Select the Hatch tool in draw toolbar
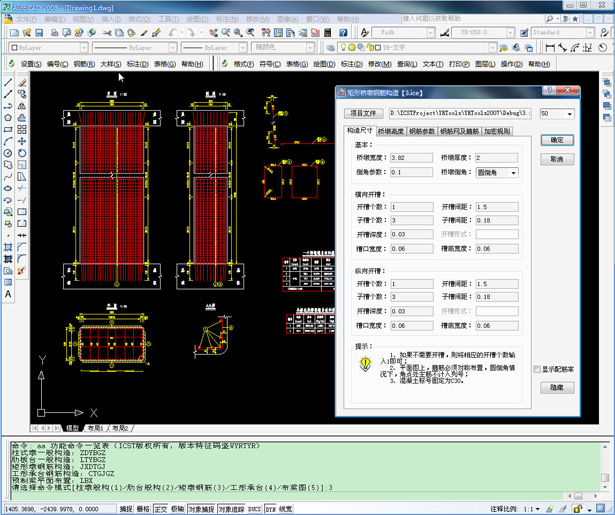615x515 pixels. [8, 246]
